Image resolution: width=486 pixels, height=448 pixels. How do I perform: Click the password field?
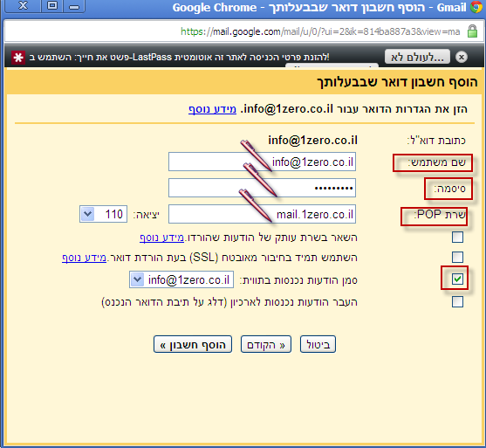point(262,188)
